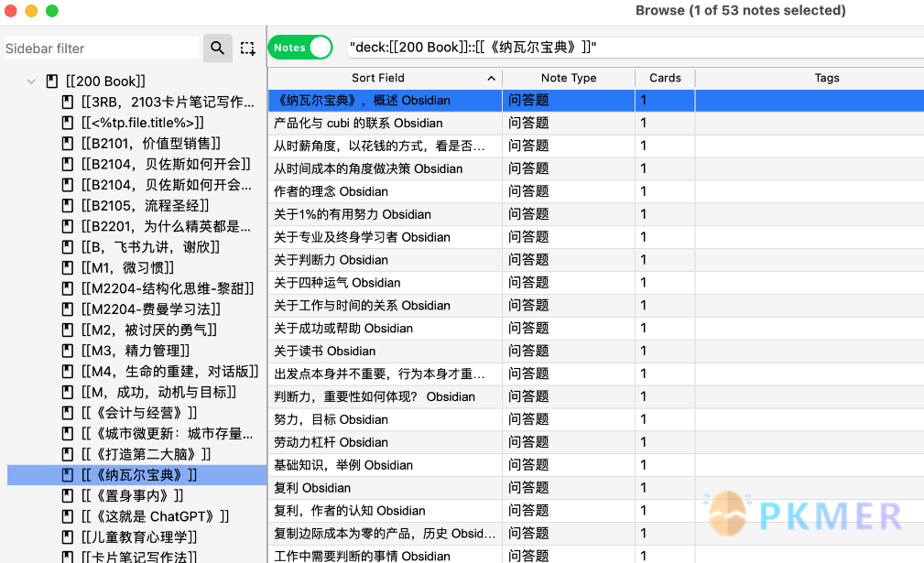
Task: Click the deck icon beside [[儿童教育心理学]]
Action: click(x=68, y=537)
